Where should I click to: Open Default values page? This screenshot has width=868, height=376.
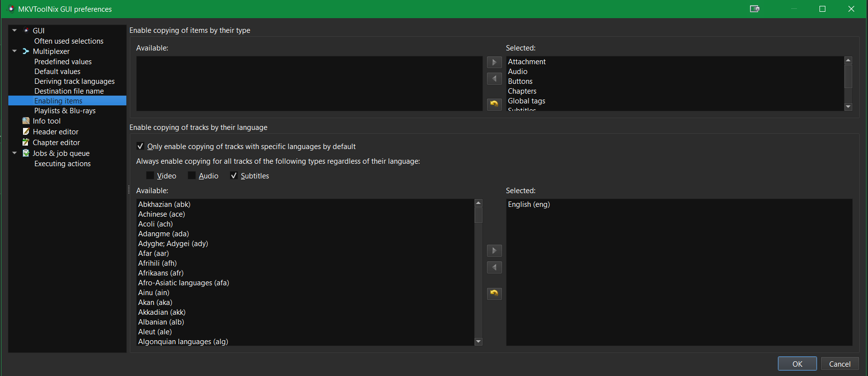click(57, 72)
